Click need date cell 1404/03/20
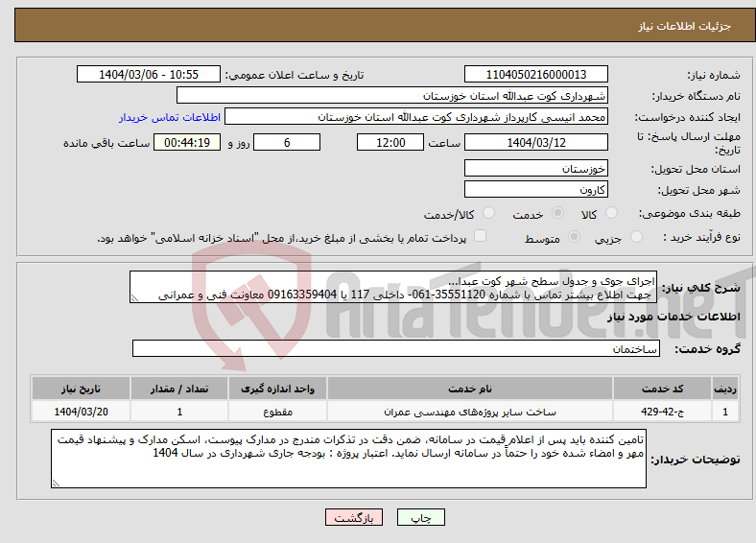Viewport: 756px width, 543px height. coord(81,412)
